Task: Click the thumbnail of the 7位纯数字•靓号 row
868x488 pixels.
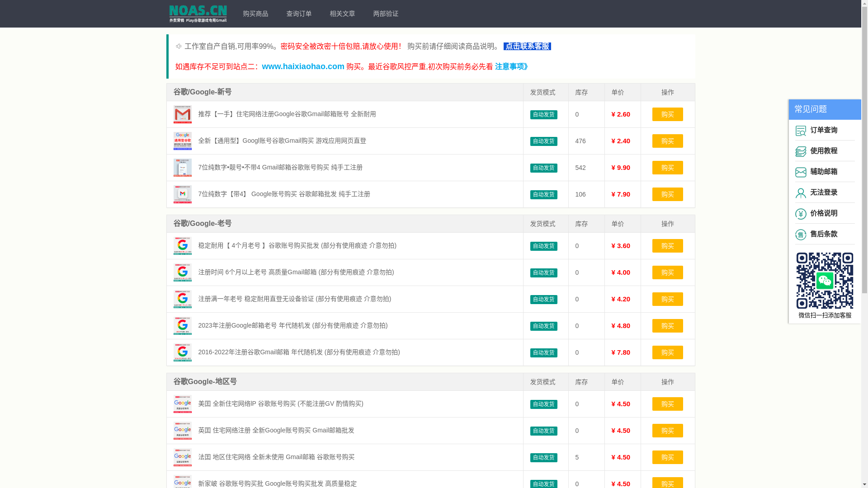Action: pyautogui.click(x=183, y=168)
